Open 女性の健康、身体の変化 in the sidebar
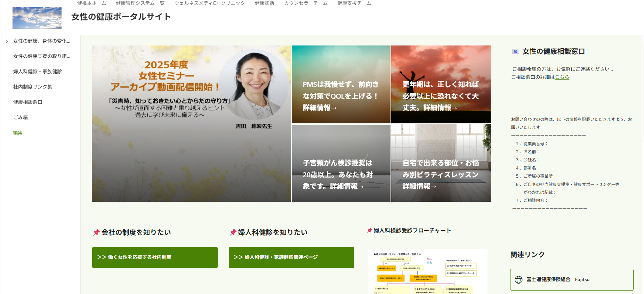The height and width of the screenshot is (294, 644). pos(42,41)
